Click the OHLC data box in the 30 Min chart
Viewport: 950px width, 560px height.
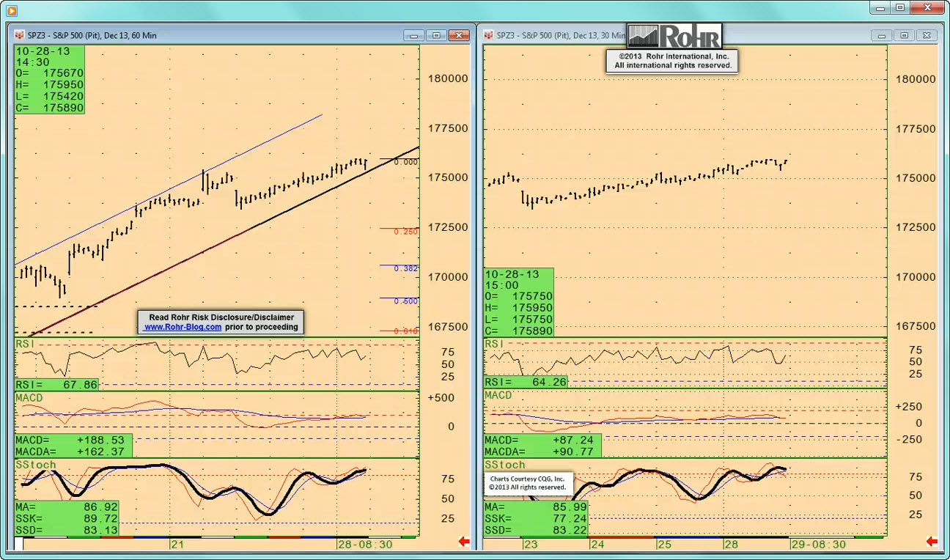(518, 303)
